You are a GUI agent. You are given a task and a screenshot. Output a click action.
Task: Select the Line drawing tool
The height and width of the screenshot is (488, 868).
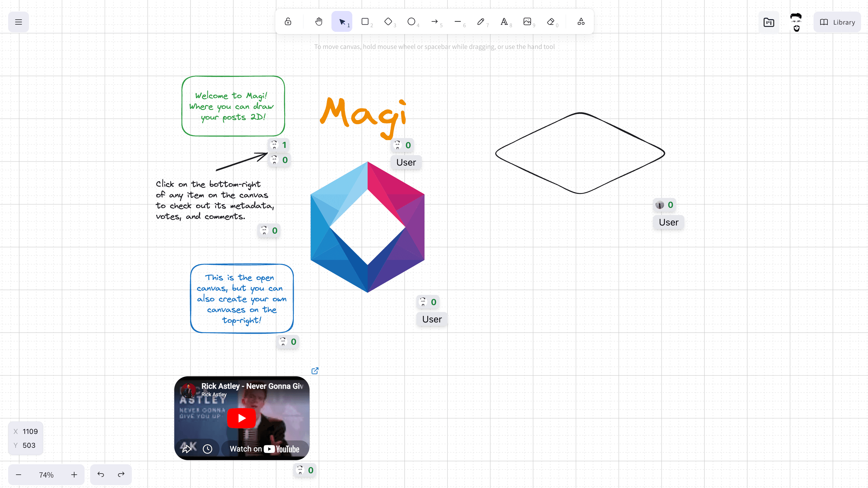coord(457,22)
